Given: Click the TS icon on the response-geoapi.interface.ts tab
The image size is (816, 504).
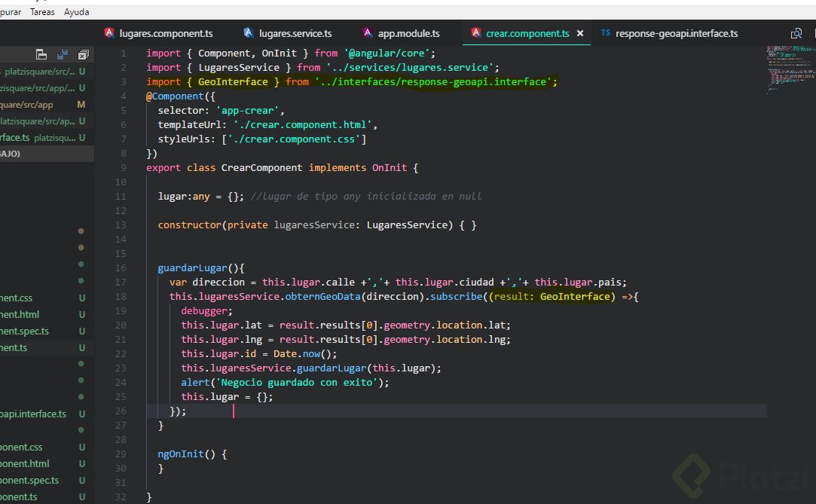Looking at the screenshot, I should click(605, 32).
